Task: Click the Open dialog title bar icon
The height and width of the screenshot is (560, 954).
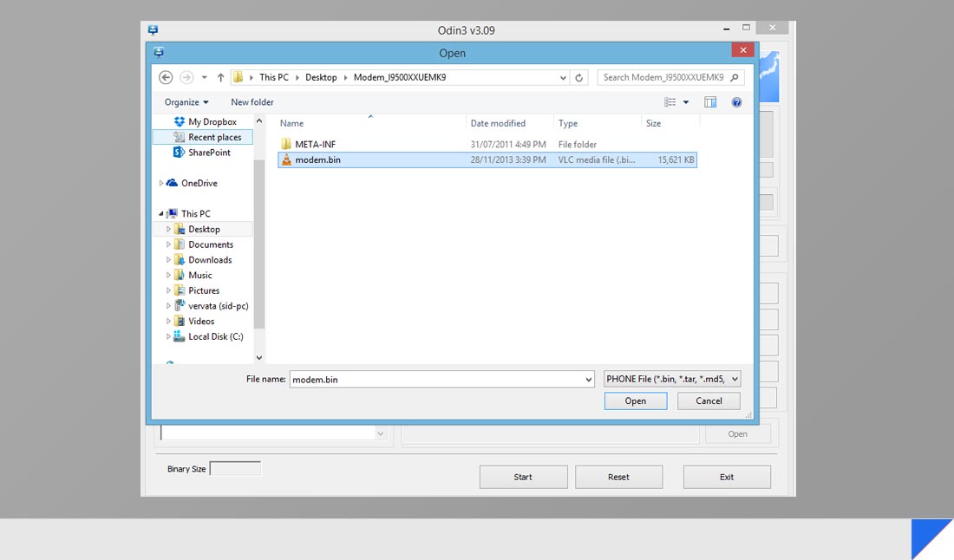Action: click(x=159, y=52)
